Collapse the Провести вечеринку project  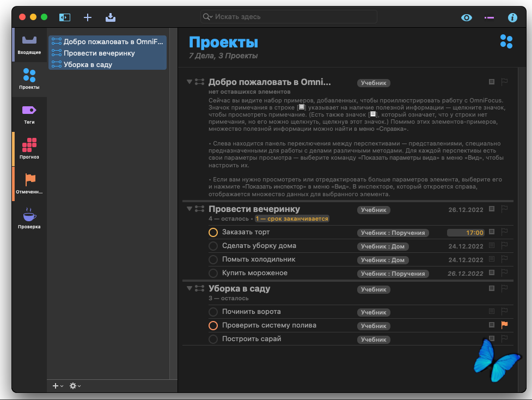pos(189,209)
